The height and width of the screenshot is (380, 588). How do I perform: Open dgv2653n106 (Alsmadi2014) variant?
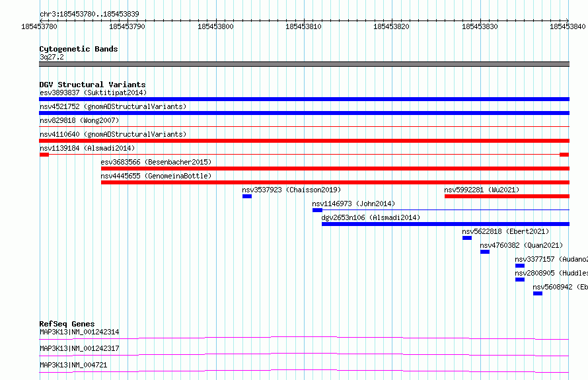pyautogui.click(x=371, y=217)
